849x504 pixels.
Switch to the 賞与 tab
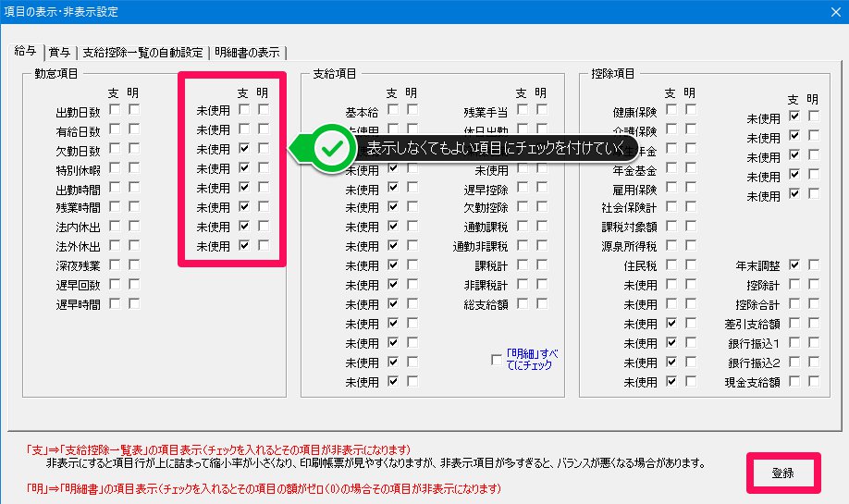coord(59,52)
